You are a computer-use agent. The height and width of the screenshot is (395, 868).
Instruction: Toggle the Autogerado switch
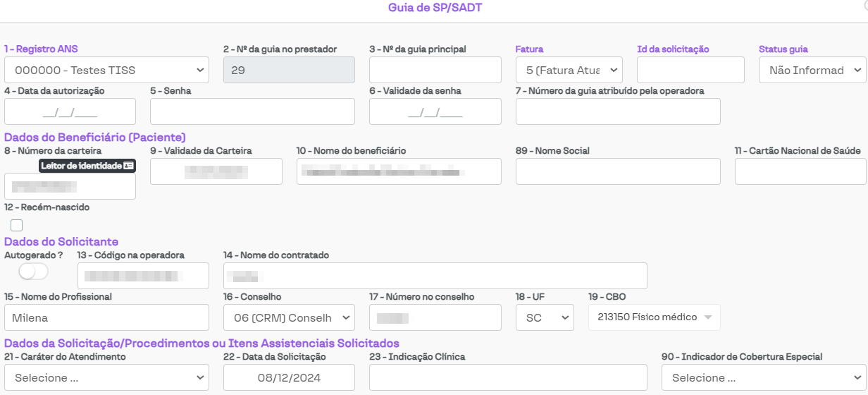[x=33, y=272]
